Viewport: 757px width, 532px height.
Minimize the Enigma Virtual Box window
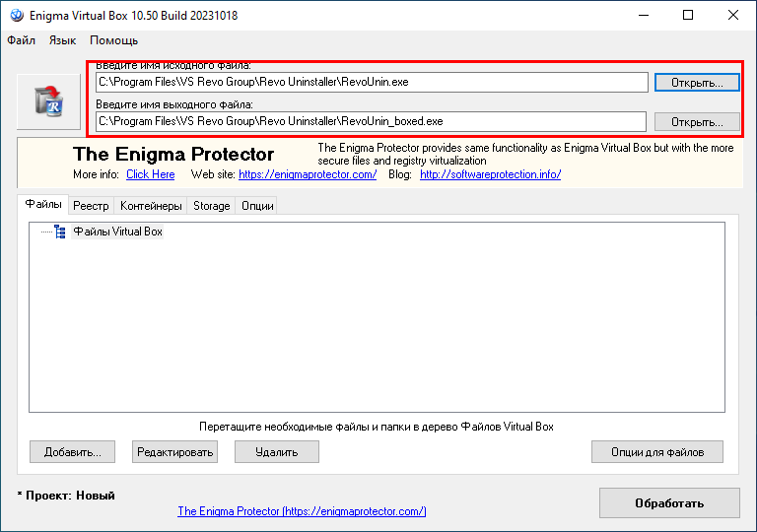tap(643, 16)
